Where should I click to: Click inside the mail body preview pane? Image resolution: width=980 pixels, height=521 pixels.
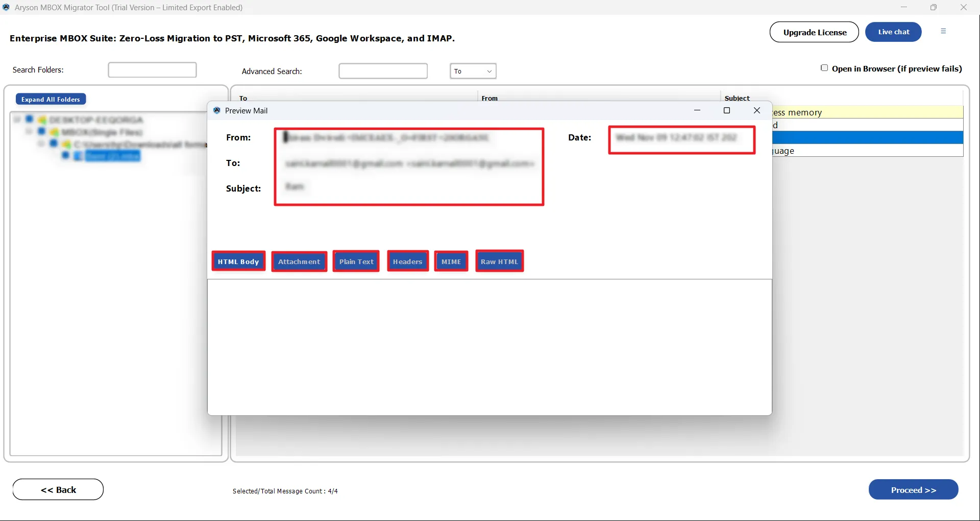tap(489, 347)
